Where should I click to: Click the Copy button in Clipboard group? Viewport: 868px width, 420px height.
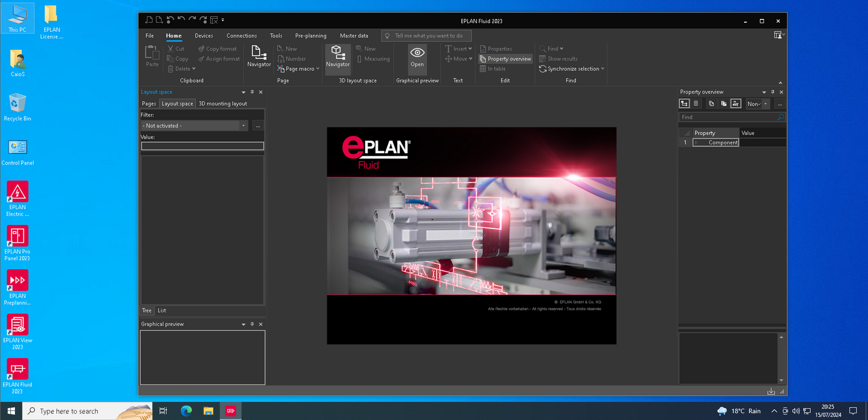click(178, 59)
